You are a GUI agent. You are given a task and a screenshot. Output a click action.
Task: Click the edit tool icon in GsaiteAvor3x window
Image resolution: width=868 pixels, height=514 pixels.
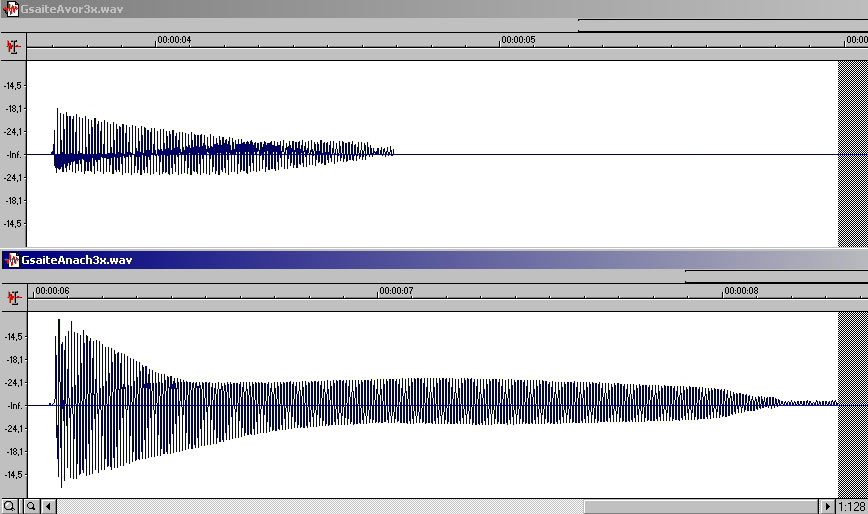[x=13, y=47]
